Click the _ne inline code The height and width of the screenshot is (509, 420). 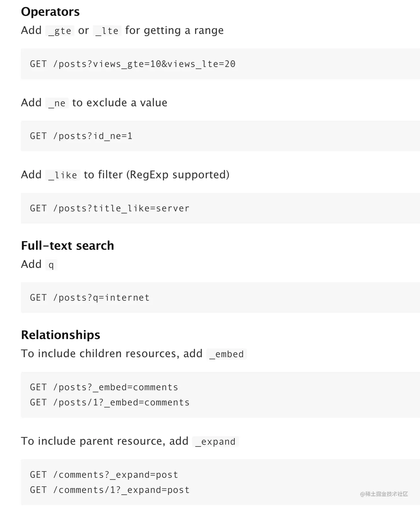click(57, 103)
